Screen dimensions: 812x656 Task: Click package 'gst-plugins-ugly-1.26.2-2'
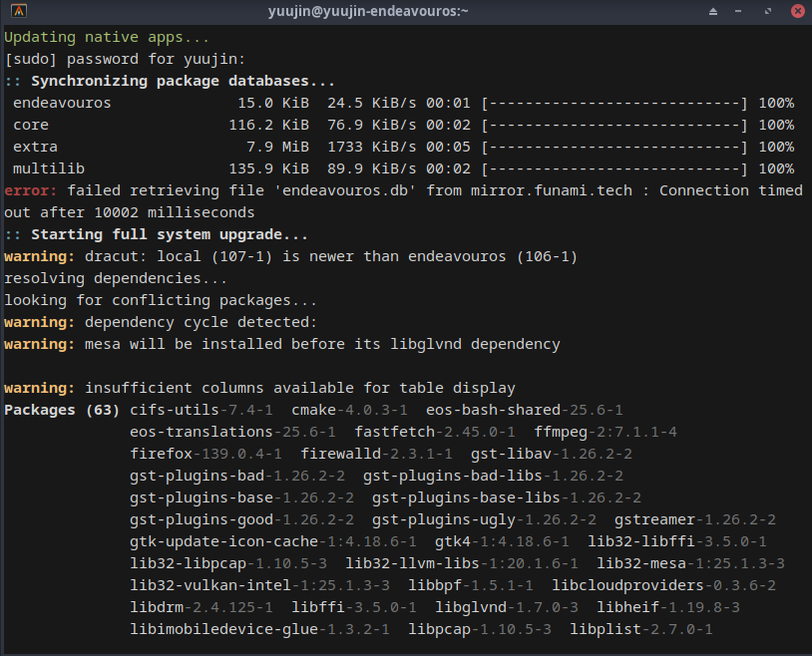484,519
